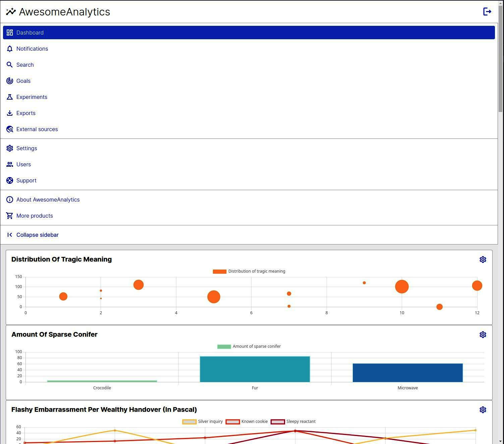Navigate to Users in the sidebar
Screen dimensions: 504x444
pos(23,164)
